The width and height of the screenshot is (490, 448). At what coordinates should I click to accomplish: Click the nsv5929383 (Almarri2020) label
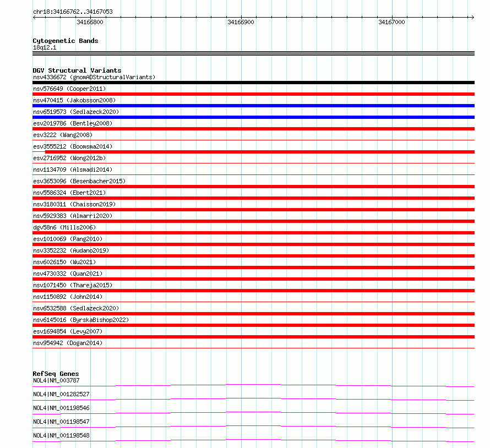[x=73, y=216]
